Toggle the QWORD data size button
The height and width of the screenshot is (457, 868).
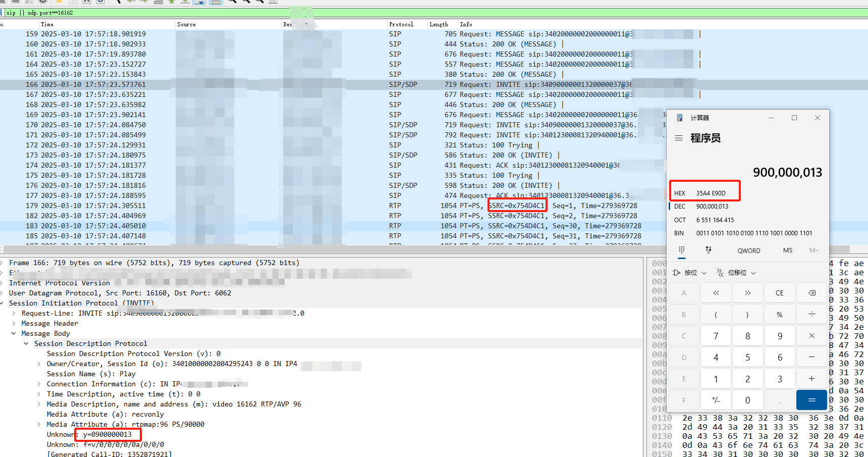tap(748, 250)
